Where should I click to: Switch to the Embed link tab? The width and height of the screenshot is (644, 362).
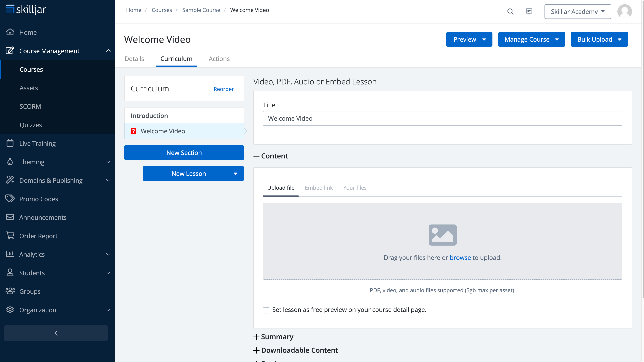(319, 188)
